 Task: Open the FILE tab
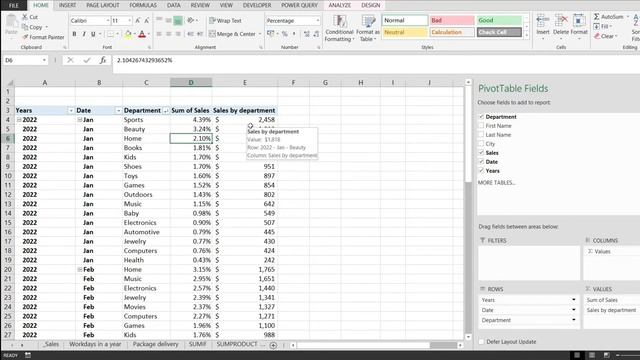[13, 5]
